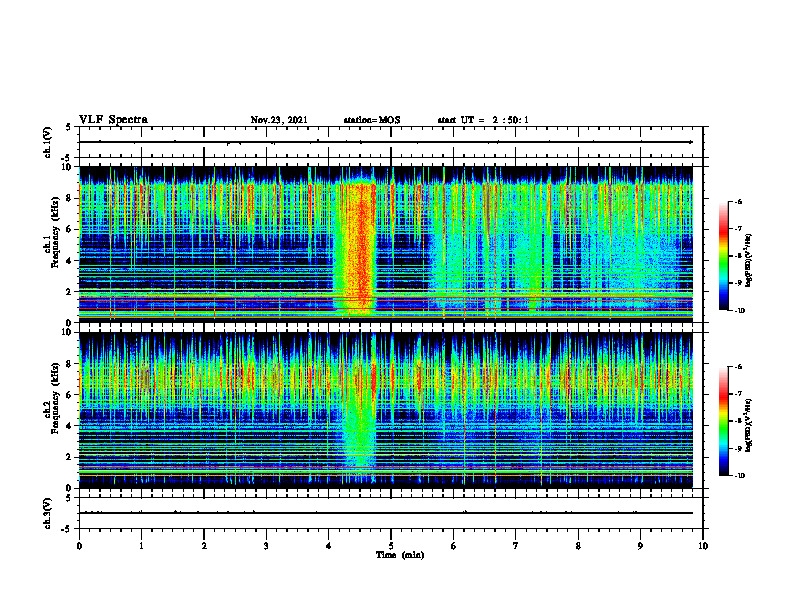
Task: Click the ch.3 voltage waveform trace
Action: coord(386,513)
